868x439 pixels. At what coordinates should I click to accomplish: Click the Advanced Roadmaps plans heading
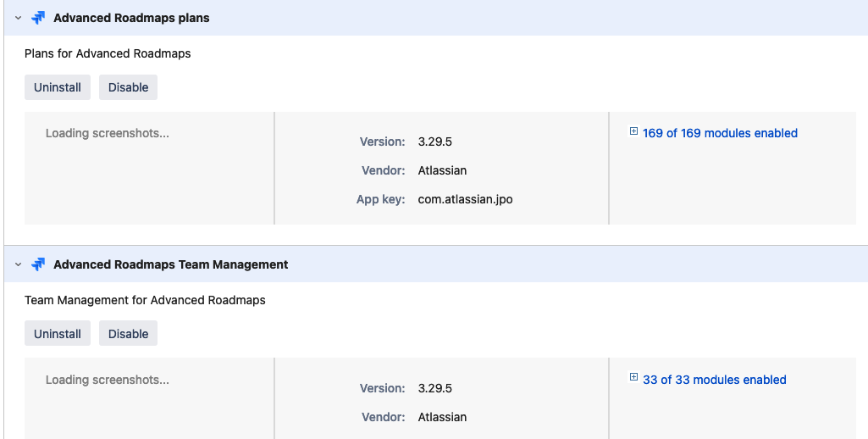132,18
